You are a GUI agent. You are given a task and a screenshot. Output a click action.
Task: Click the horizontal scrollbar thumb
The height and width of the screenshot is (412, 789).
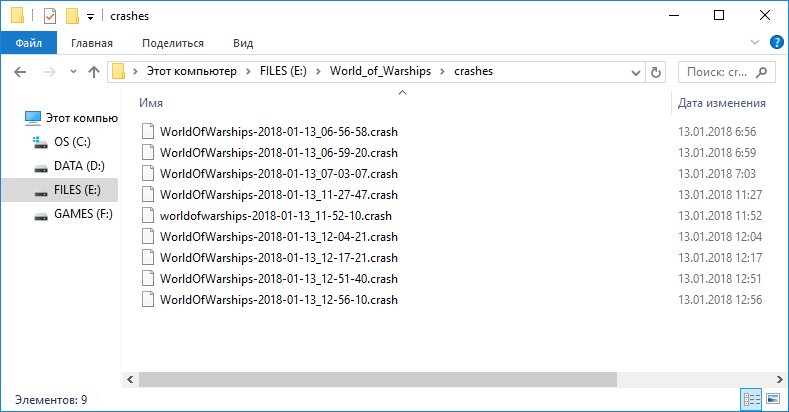pos(378,380)
